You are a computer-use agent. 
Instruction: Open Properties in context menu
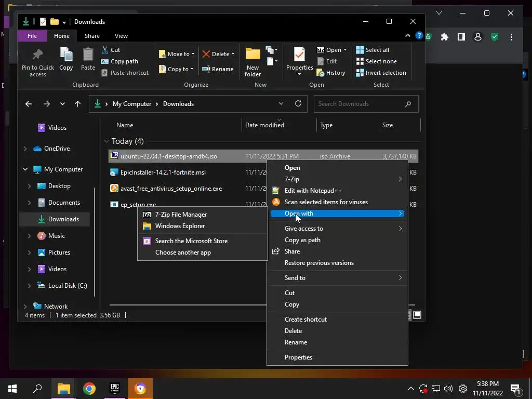coord(337,357)
